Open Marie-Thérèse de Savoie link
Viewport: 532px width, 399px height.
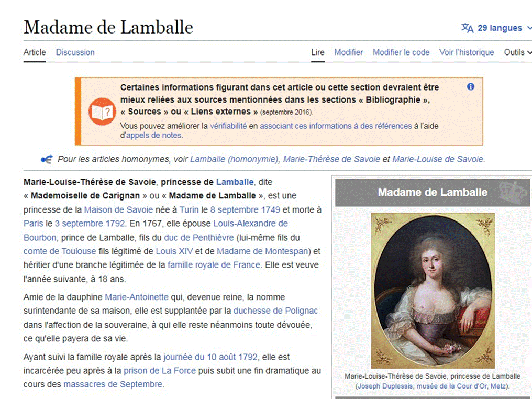point(331,159)
